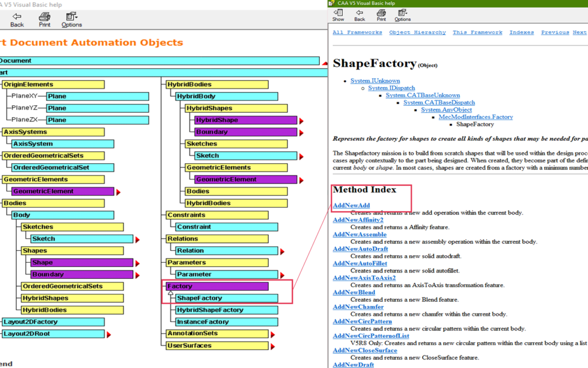The width and height of the screenshot is (588, 368).
Task: Click the Plane box next to PlaneXY
Action: [x=98, y=97]
